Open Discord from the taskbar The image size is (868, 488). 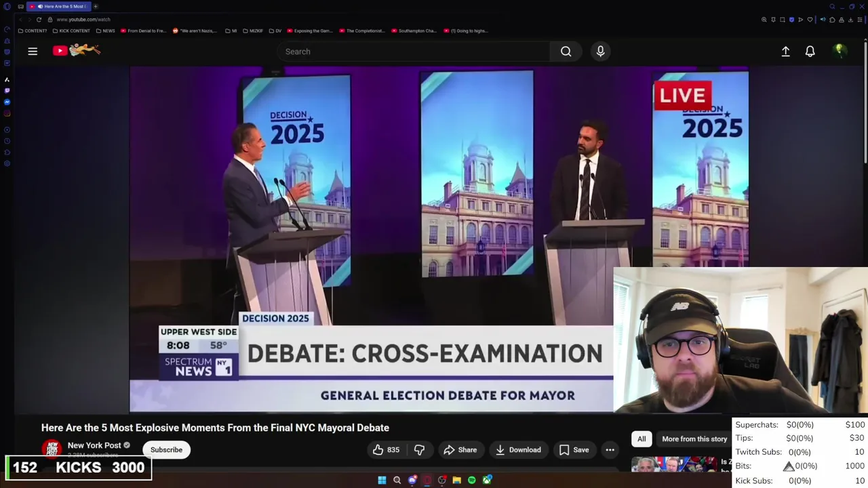[412, 480]
